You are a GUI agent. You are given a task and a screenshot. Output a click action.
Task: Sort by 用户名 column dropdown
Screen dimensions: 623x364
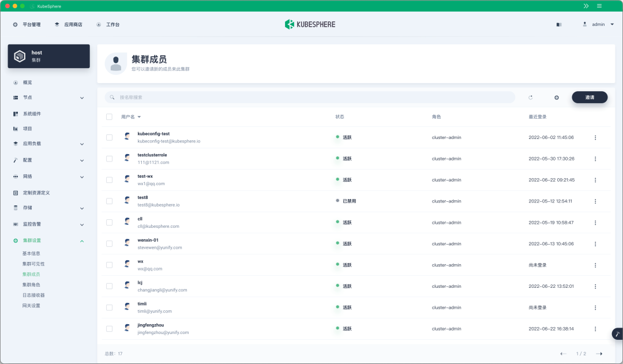point(131,117)
